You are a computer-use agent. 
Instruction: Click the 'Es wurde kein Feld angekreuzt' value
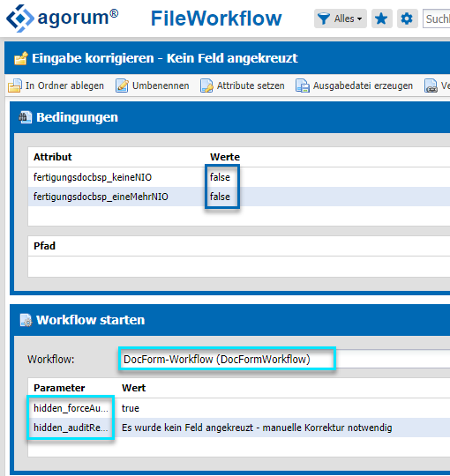257,428
